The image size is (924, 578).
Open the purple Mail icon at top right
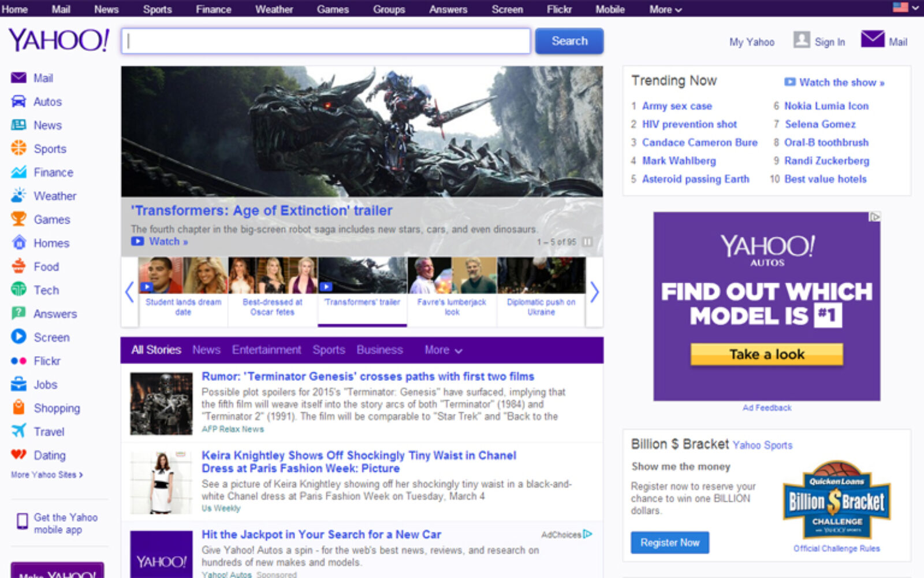872,40
